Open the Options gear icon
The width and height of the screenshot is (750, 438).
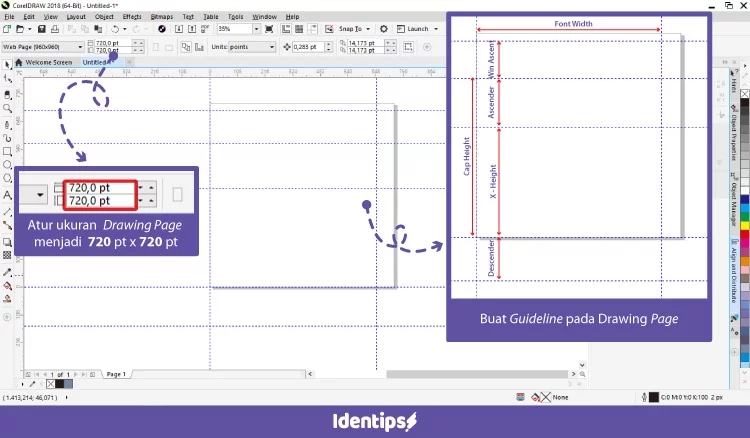tap(381, 30)
